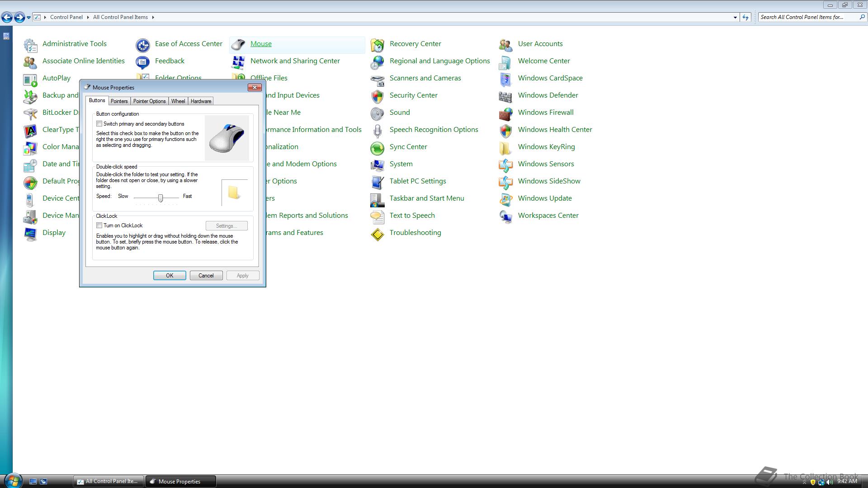
Task: Open the Windows Update link
Action: [x=544, y=198]
